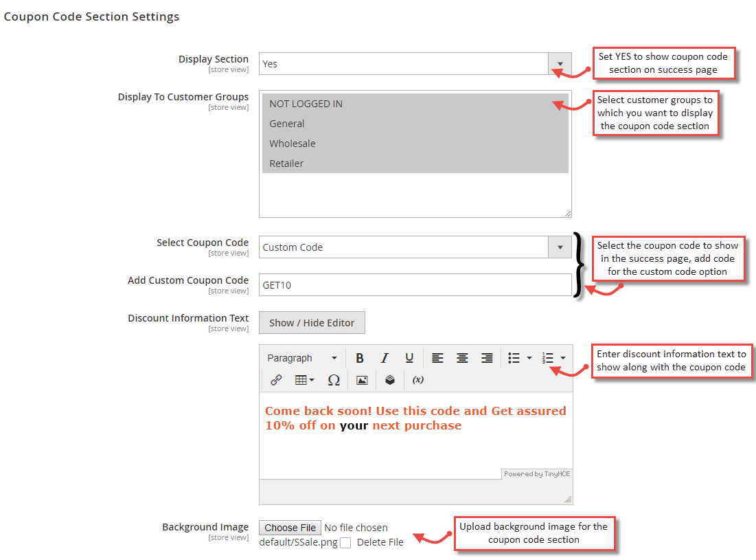Check the Delete File checkbox
Viewport: 756px width, 560px height.
(345, 543)
